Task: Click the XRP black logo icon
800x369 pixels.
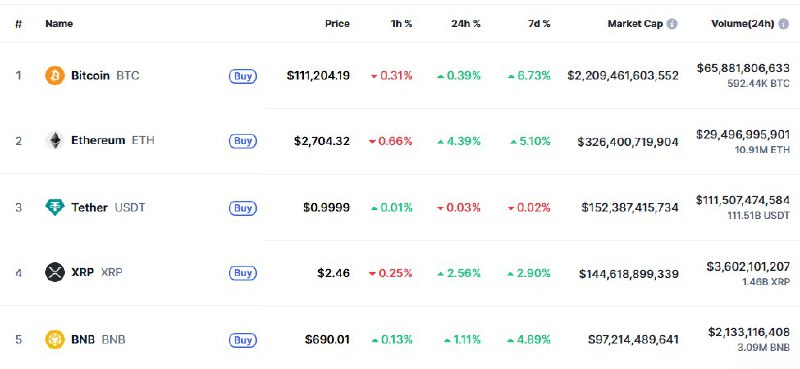Action: [x=55, y=272]
